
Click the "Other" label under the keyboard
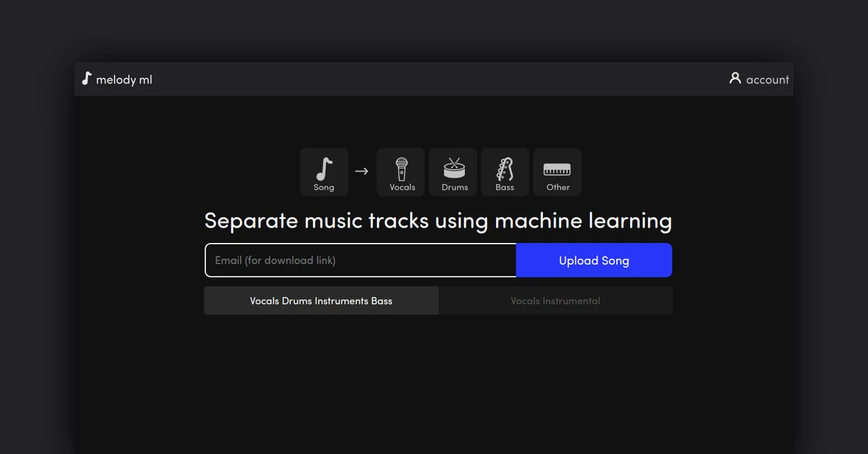558,187
